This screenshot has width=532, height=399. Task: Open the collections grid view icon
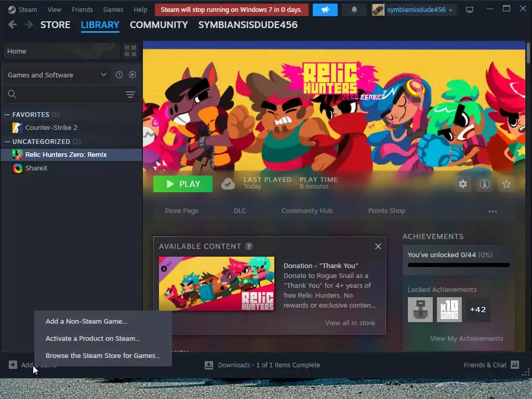[130, 51]
